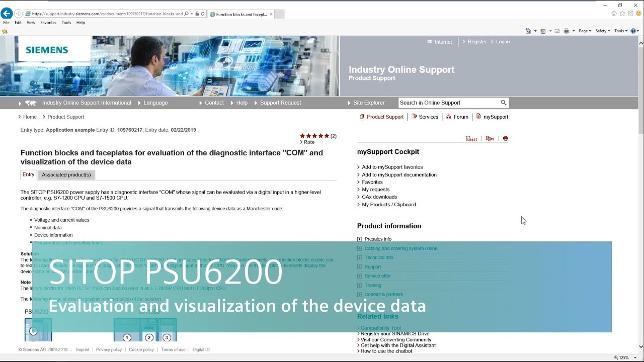This screenshot has width=644, height=362.
Task: Click the Internet eye icon link
Action: point(440,42)
